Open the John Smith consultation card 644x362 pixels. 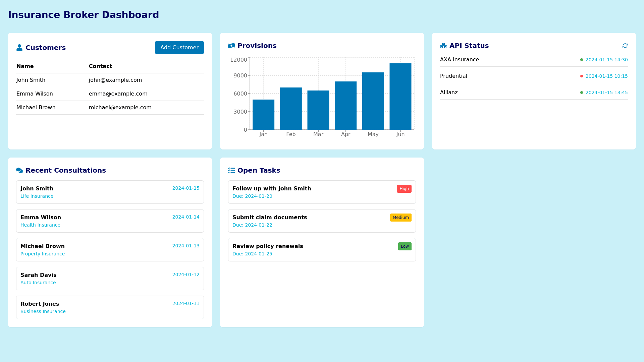(x=110, y=192)
